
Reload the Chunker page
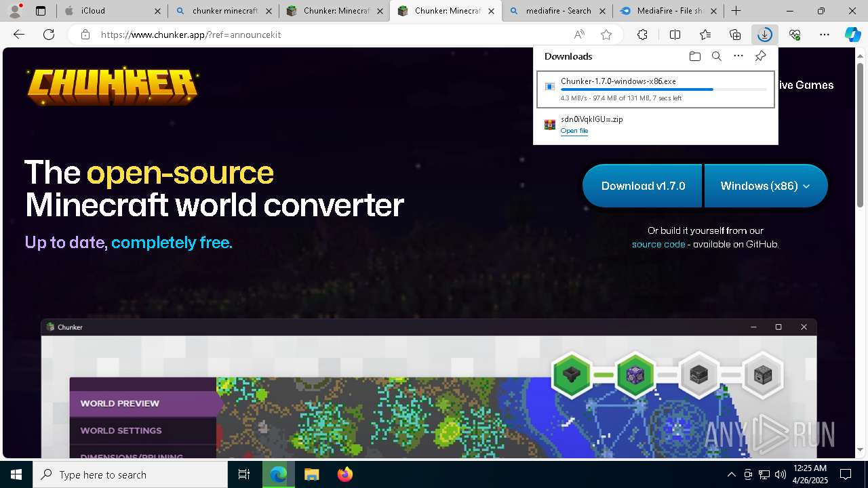49,35
